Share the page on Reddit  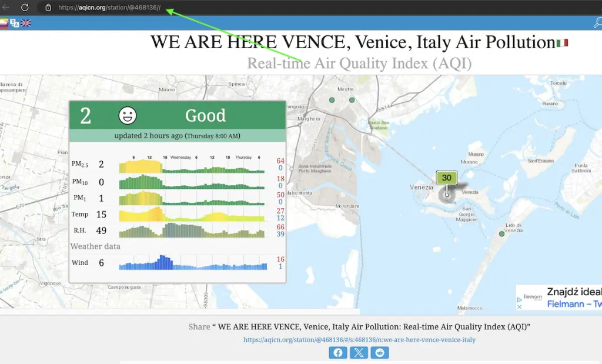[x=380, y=353]
